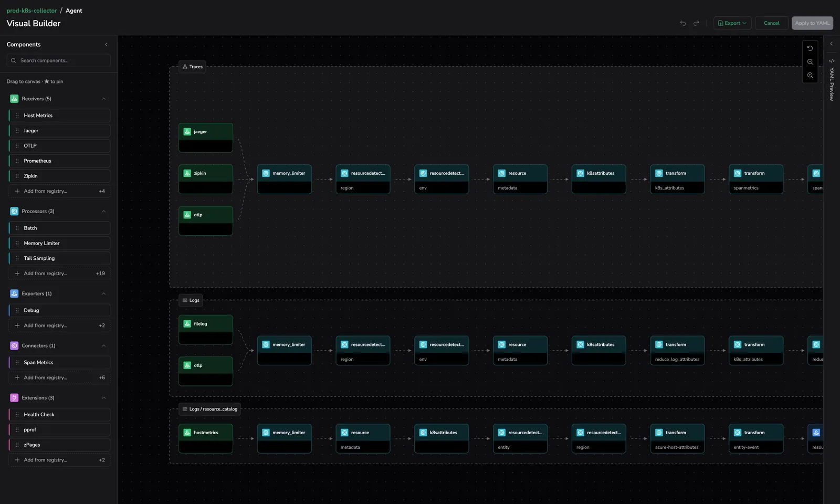Collapse the Extensions section
This screenshot has width=840, height=504.
pyautogui.click(x=103, y=397)
